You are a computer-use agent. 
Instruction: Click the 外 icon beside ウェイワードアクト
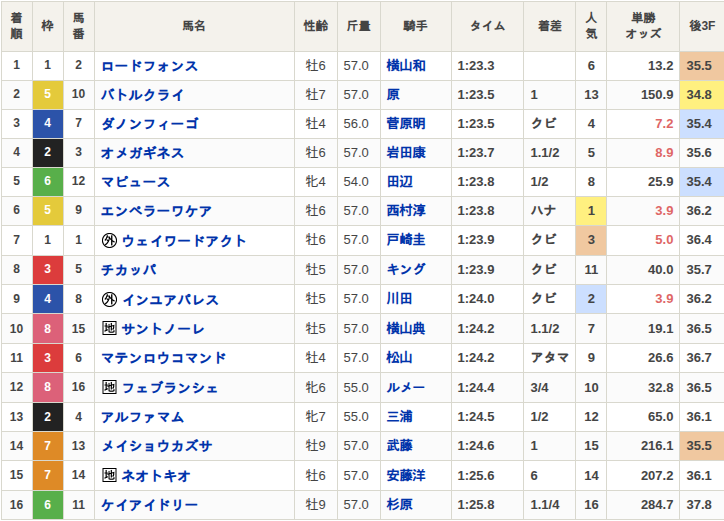109,241
